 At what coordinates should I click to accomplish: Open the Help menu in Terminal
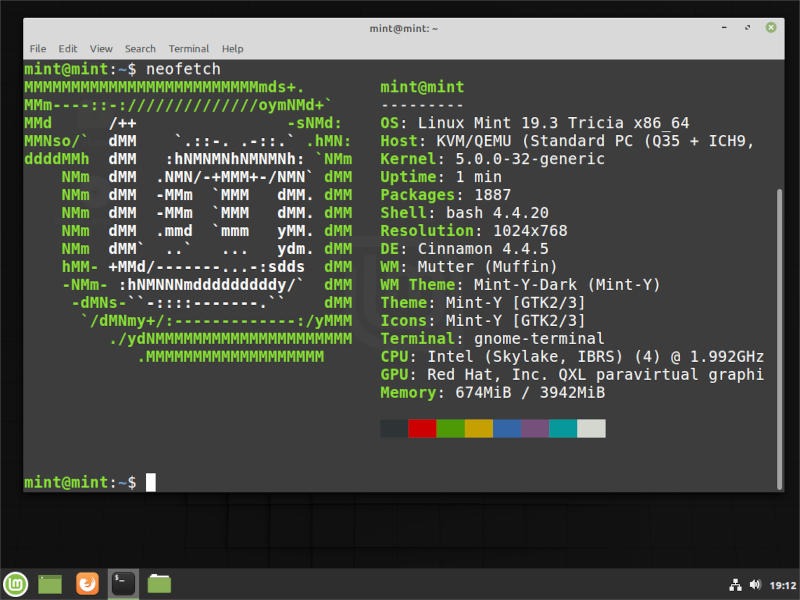[x=232, y=48]
